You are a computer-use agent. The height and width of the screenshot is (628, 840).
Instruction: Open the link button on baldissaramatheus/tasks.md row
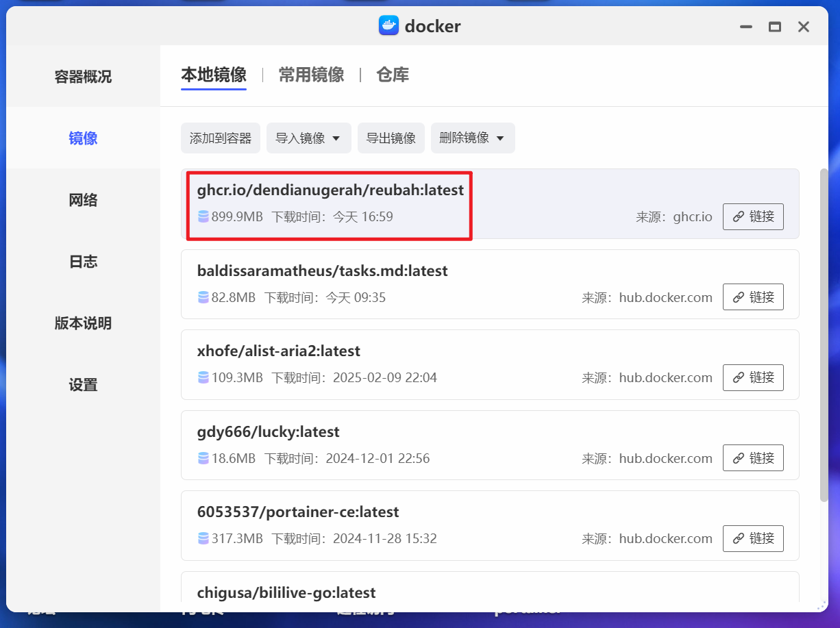(753, 297)
